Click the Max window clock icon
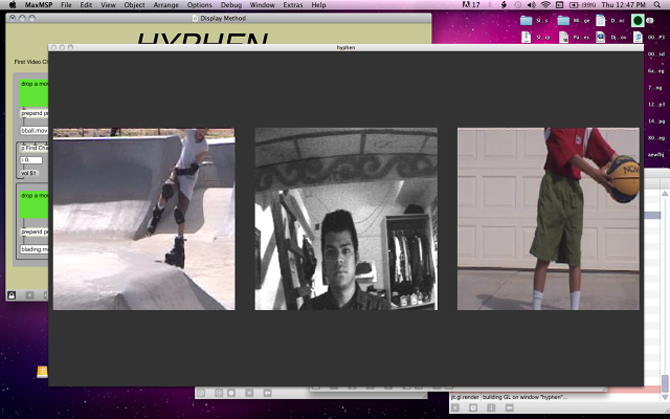This screenshot has height=419, width=670. pyautogui.click(x=473, y=408)
